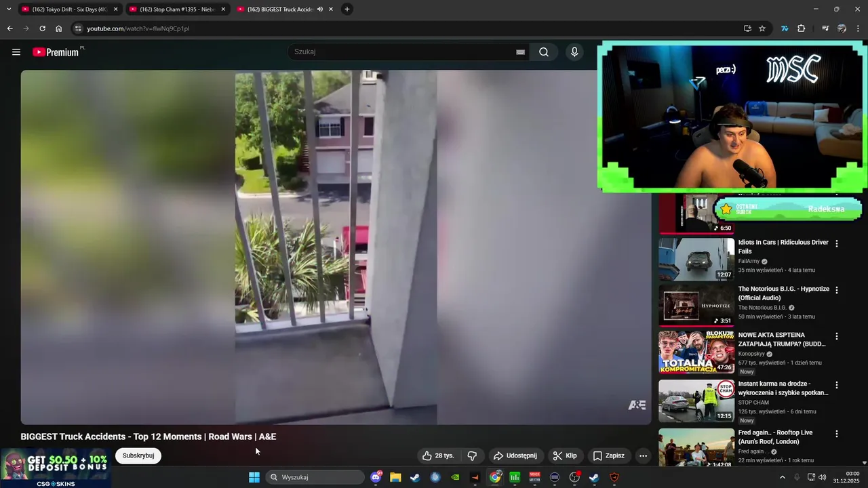View site information icon in address bar
Viewport: 868px width, 488px height.
(x=78, y=28)
